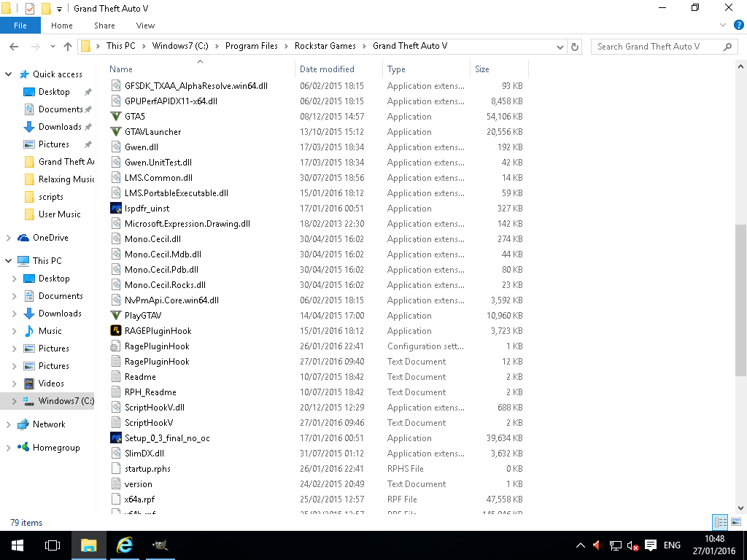Screen dimensions: 747x560
Task: Navigate to Rockstar Games in breadcrumb path
Action: click(x=325, y=46)
